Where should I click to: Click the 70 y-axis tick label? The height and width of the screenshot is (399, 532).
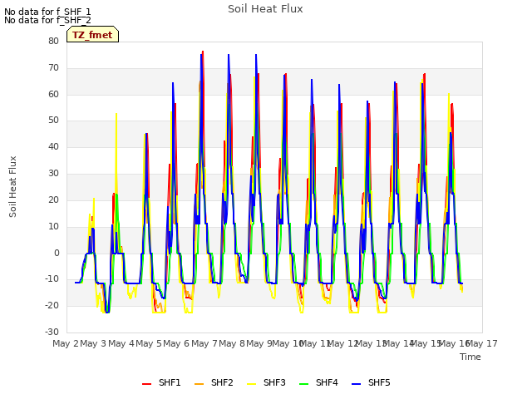[x=53, y=68]
